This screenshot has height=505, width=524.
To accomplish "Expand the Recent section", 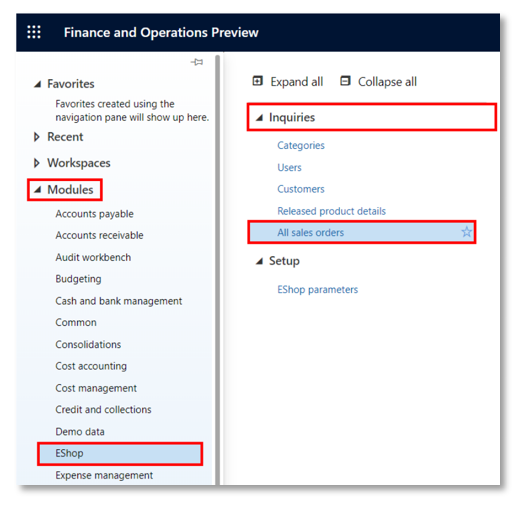I will pyautogui.click(x=37, y=137).
